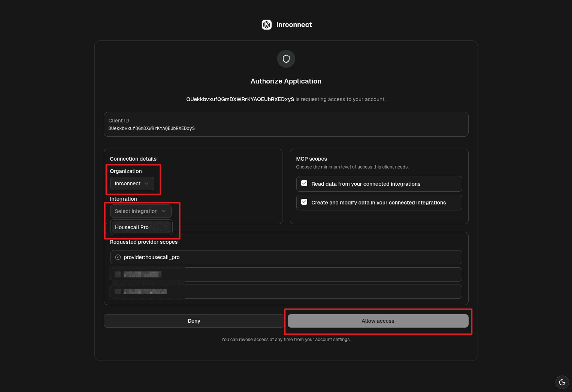The width and height of the screenshot is (572, 392).
Task: Click the check circle icon beside provider:housecall_pro
Action: coord(118,257)
